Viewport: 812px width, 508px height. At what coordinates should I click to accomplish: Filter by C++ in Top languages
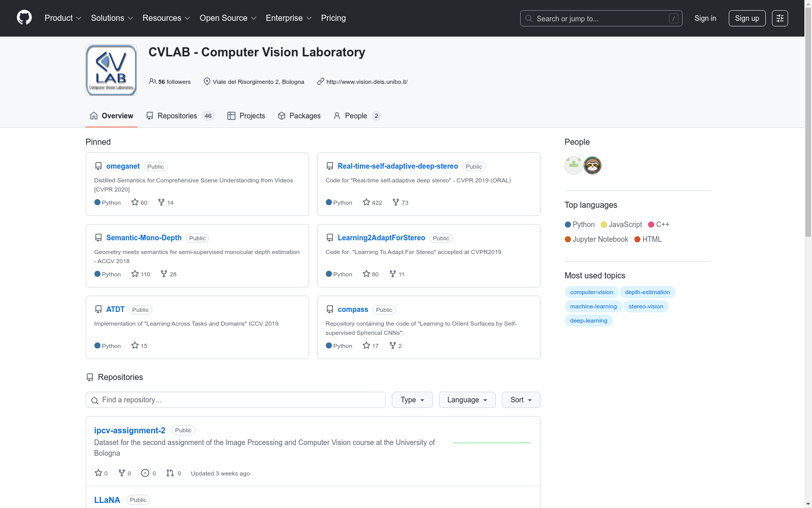tap(659, 225)
